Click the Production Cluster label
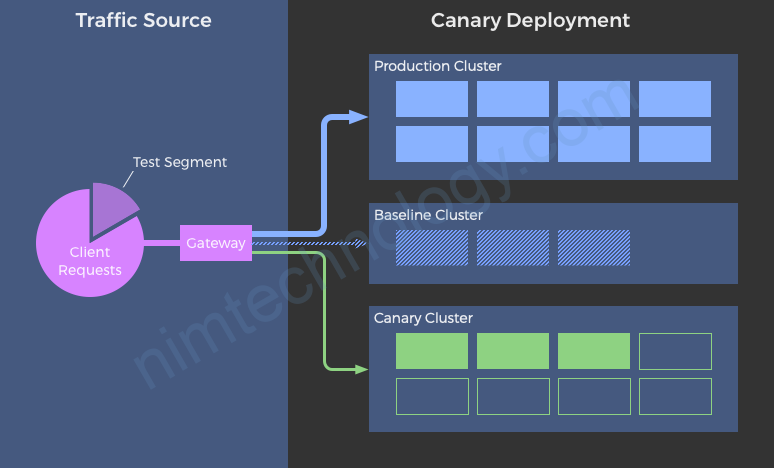This screenshot has height=468, width=774. tap(437, 66)
